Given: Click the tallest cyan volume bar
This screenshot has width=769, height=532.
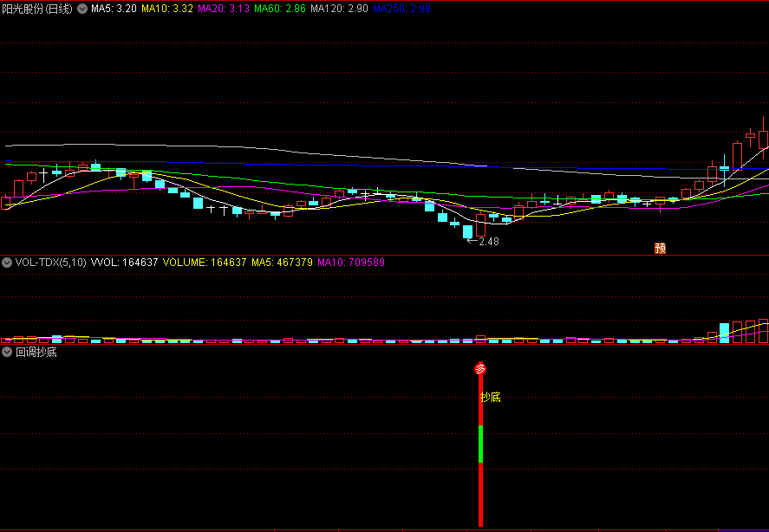Looking at the screenshot, I should 725,333.
